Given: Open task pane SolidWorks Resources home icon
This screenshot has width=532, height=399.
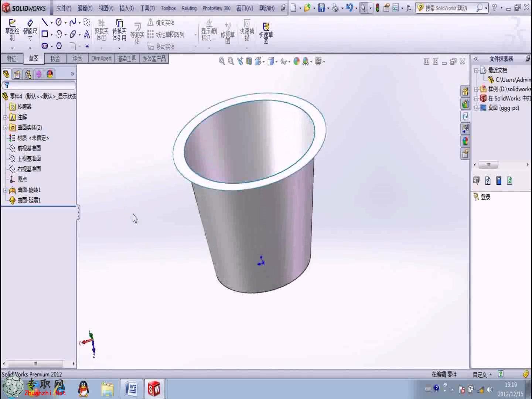Looking at the screenshot, I should coord(465,91).
